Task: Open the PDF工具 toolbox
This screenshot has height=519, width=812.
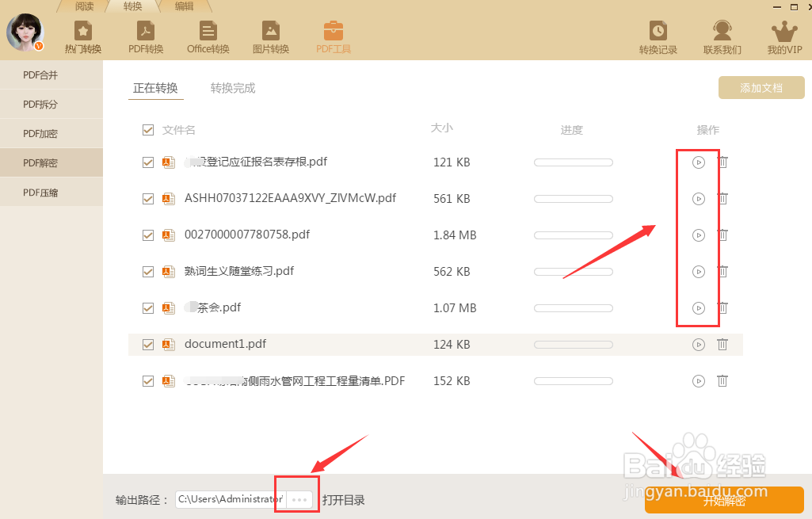Action: pos(334,36)
